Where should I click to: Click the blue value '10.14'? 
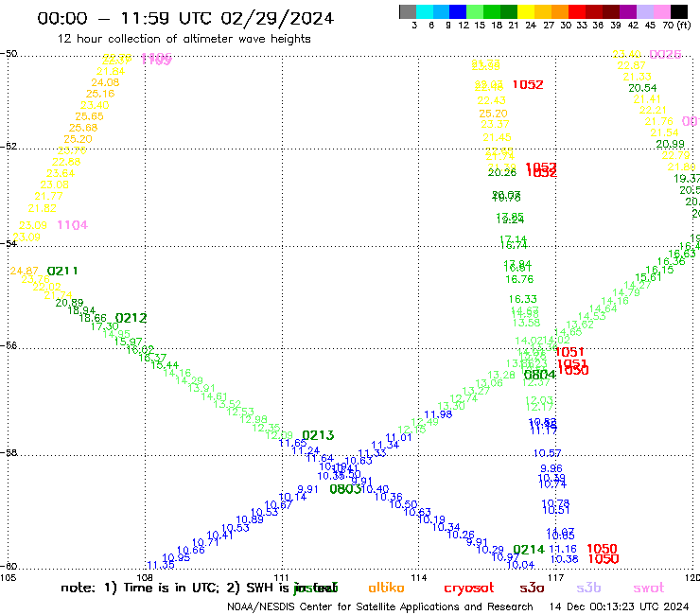click(x=292, y=497)
